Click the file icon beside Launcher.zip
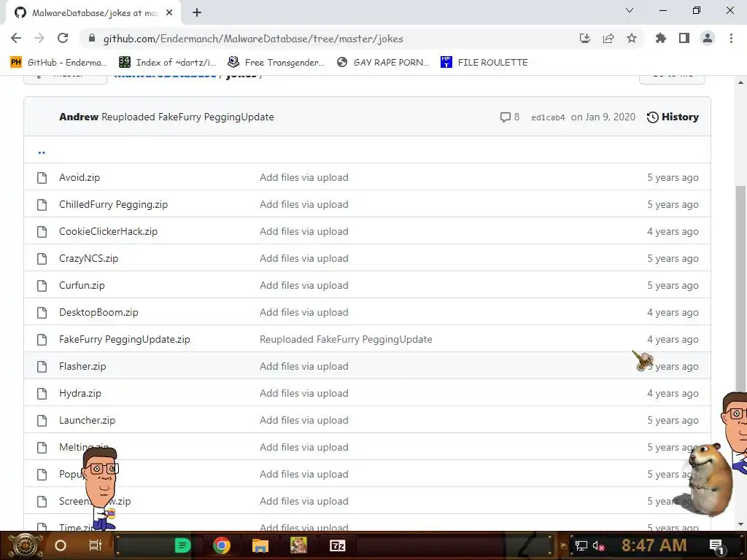Viewport: 747px width, 560px height. click(x=42, y=421)
